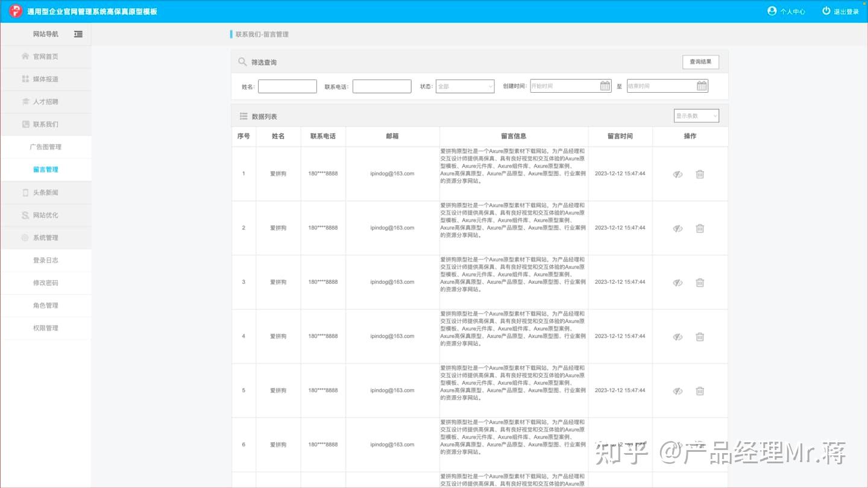The image size is (868, 488).
Task: Go to 官网首页 in the sidebar
Action: coord(46,57)
